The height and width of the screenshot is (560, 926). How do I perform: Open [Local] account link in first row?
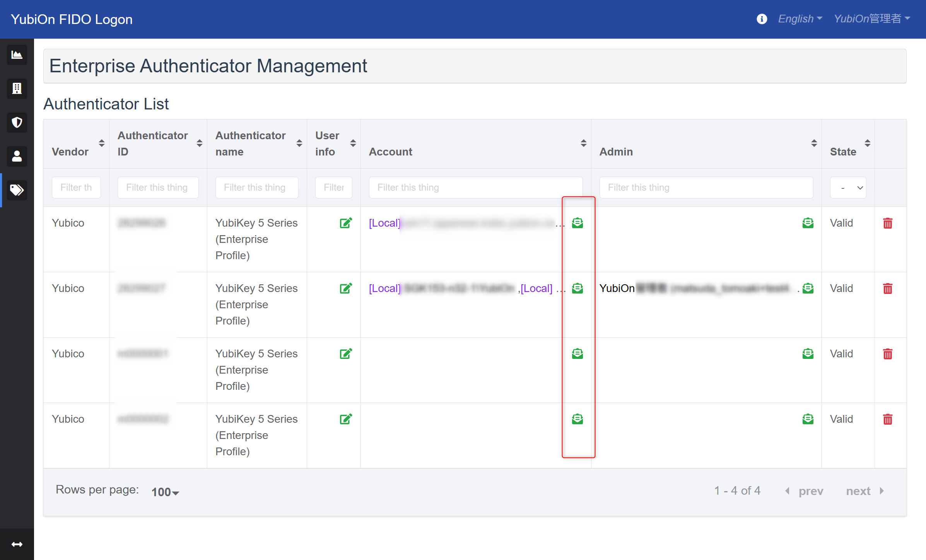pos(384,223)
